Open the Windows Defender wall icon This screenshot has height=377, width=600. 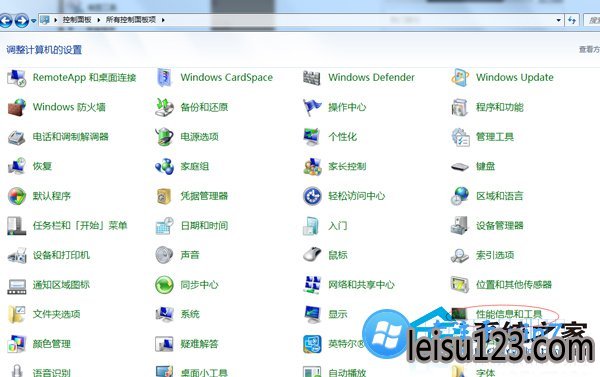(312, 78)
